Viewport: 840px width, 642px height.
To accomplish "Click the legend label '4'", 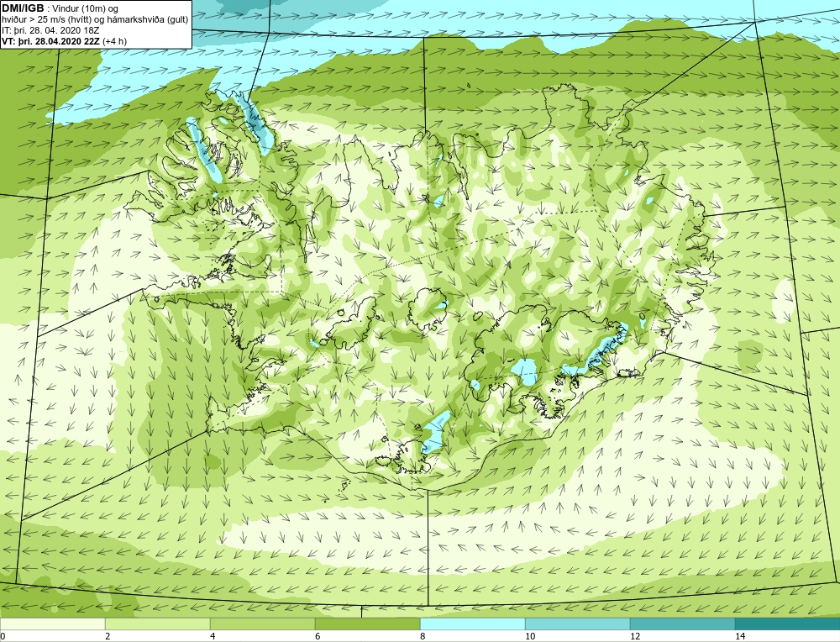I will pyautogui.click(x=213, y=636).
